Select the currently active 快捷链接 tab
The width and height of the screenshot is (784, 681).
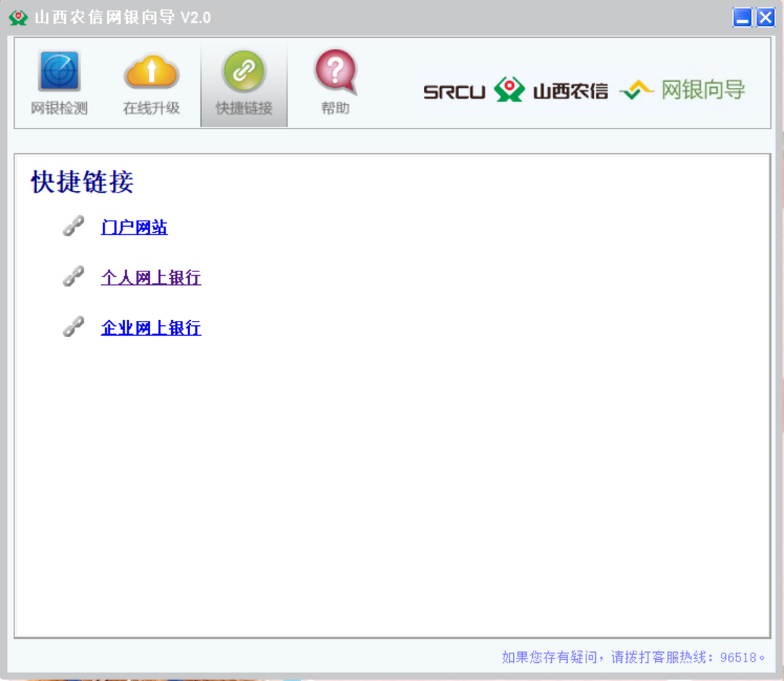[x=243, y=82]
